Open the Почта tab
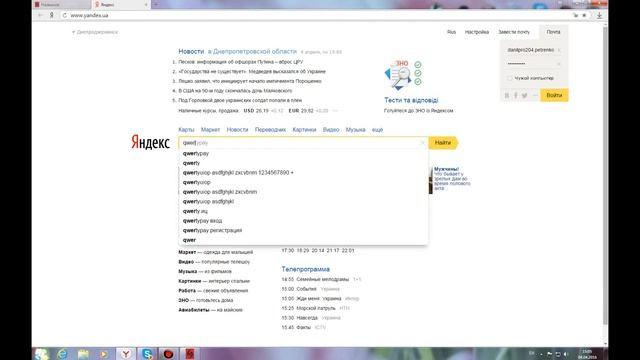640x360 pixels. point(553,32)
